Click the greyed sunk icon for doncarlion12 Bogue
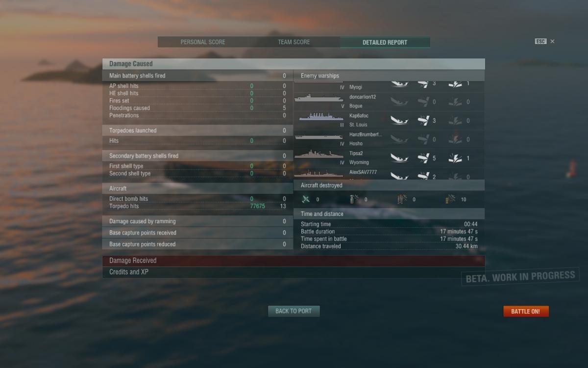This screenshot has height=368, width=588. [x=399, y=102]
